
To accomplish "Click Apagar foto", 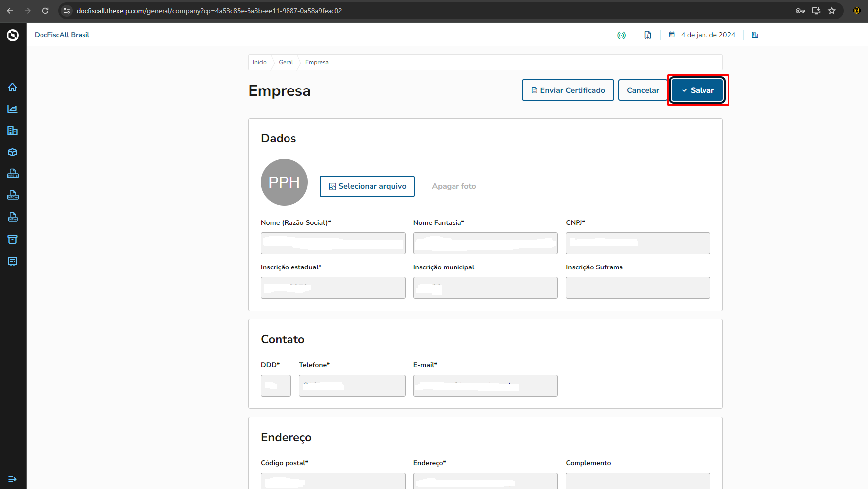I will (x=454, y=186).
